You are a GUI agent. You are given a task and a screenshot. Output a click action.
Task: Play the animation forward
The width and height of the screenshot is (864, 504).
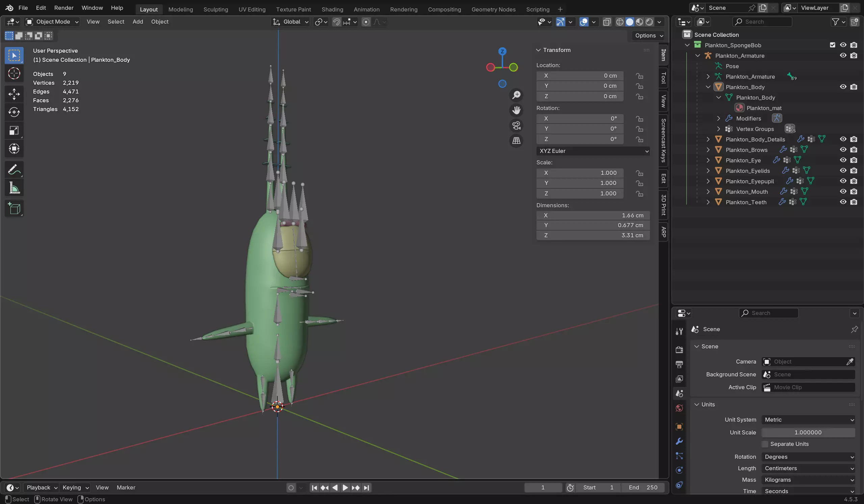click(x=345, y=487)
